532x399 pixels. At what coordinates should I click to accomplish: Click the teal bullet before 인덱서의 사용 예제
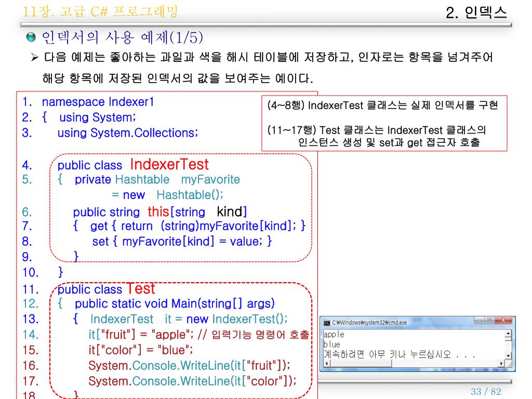(31, 37)
